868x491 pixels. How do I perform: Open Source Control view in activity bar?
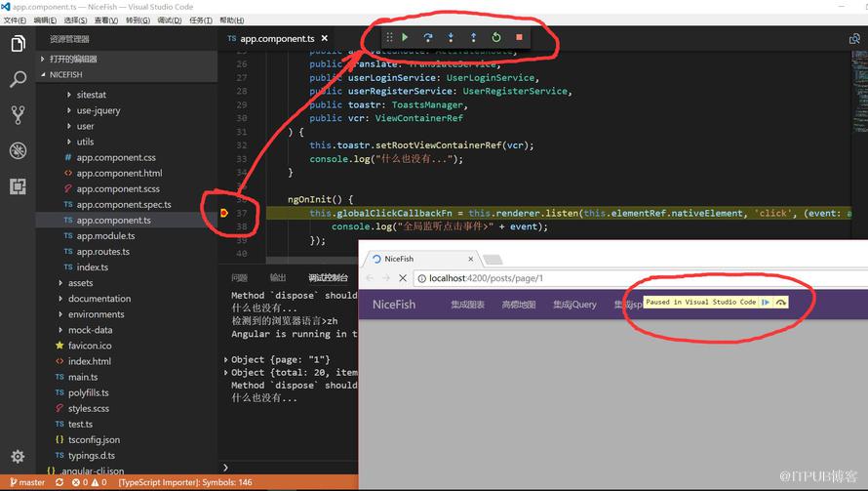(18, 115)
